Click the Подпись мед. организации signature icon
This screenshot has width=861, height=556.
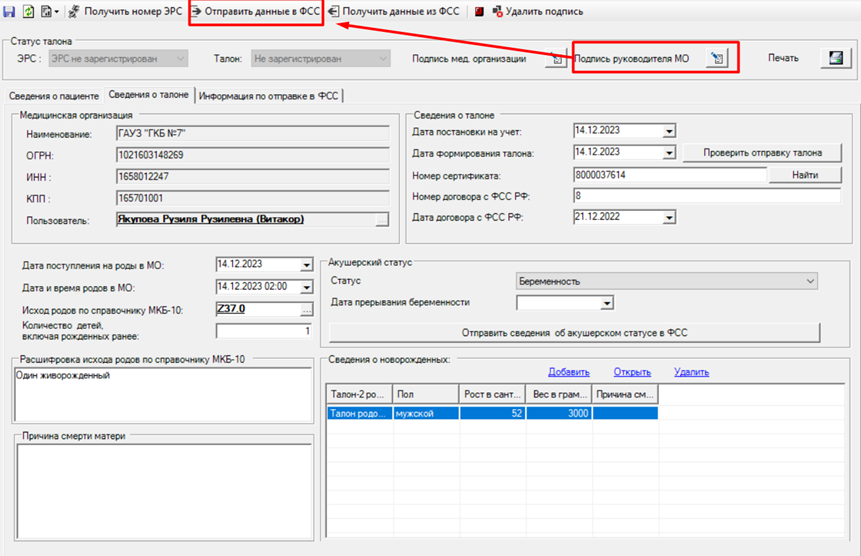click(x=555, y=58)
